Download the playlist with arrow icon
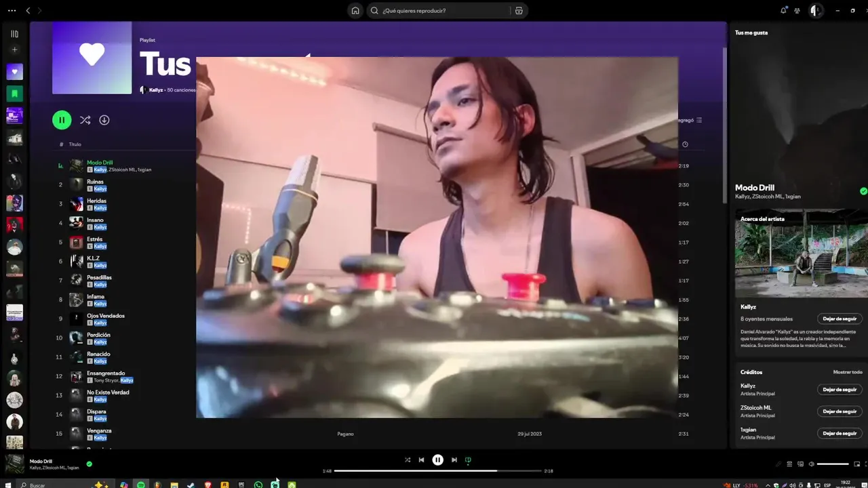 click(x=104, y=120)
